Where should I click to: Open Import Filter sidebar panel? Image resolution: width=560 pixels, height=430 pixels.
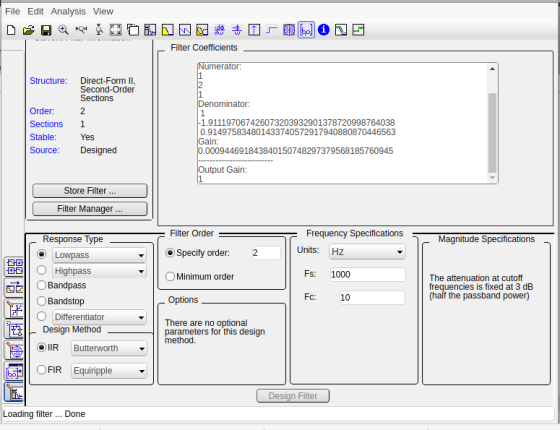14,372
